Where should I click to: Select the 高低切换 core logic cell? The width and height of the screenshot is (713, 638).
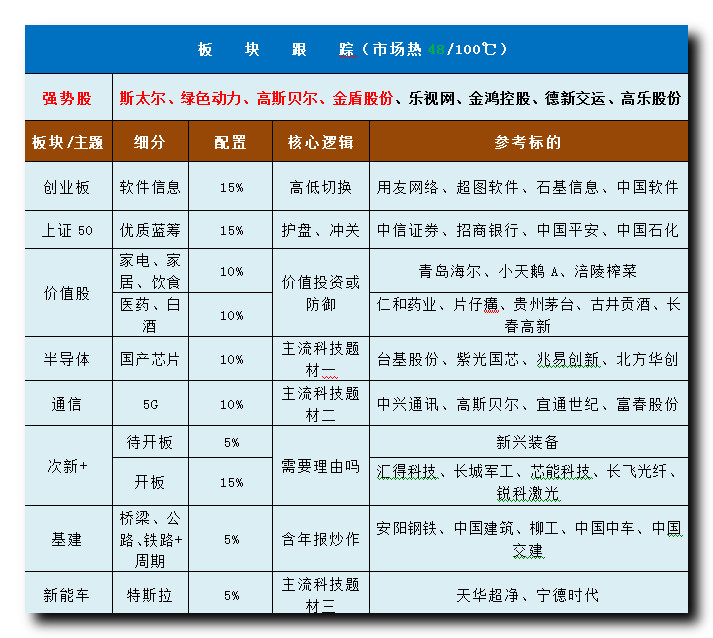(x=320, y=187)
